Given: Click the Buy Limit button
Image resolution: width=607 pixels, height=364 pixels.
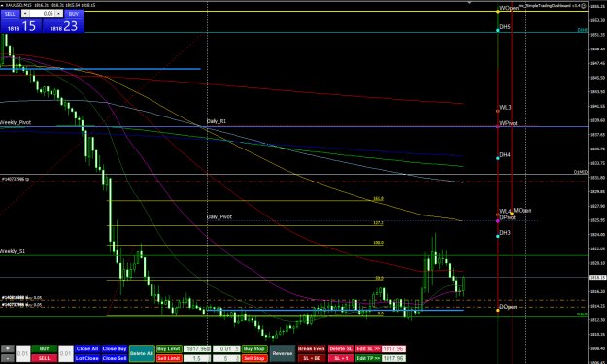Looking at the screenshot, I should pyautogui.click(x=169, y=348).
